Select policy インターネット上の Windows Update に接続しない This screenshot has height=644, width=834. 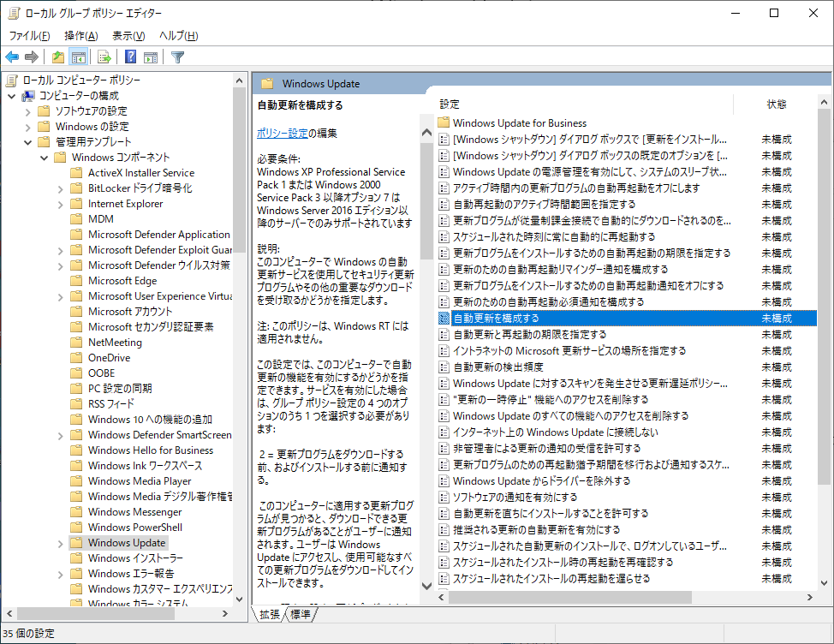tap(556, 432)
